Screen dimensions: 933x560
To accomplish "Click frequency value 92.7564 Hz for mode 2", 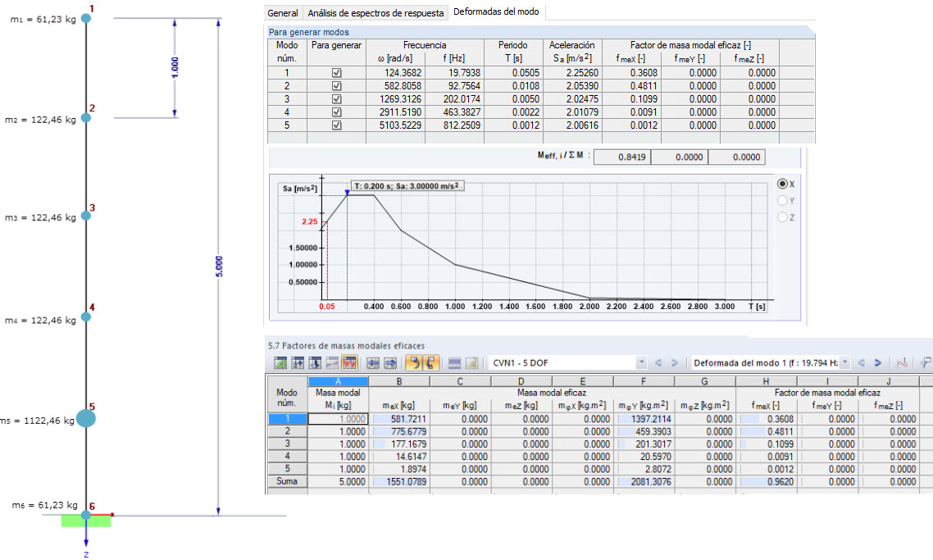I will tap(454, 86).
